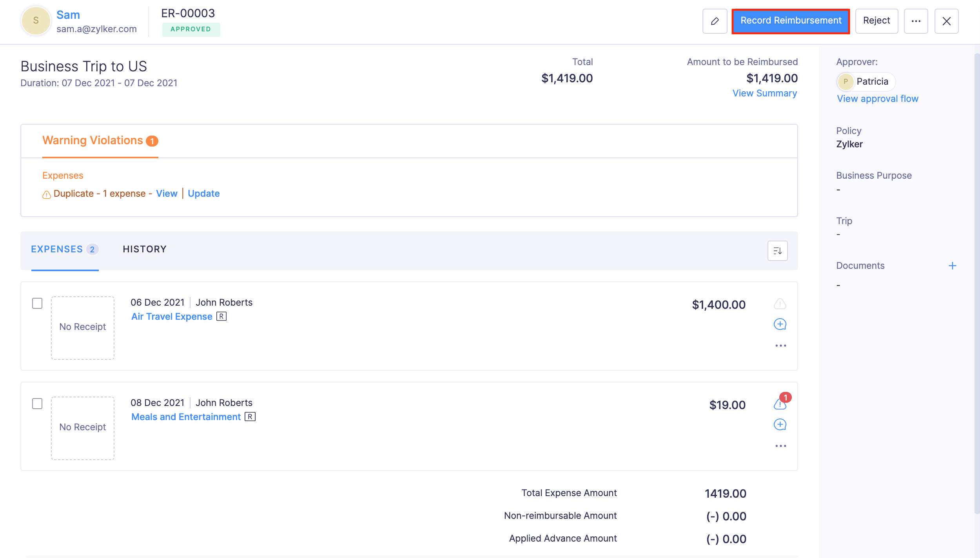Open View approval flow
The width and height of the screenshot is (980, 558).
[x=877, y=98]
